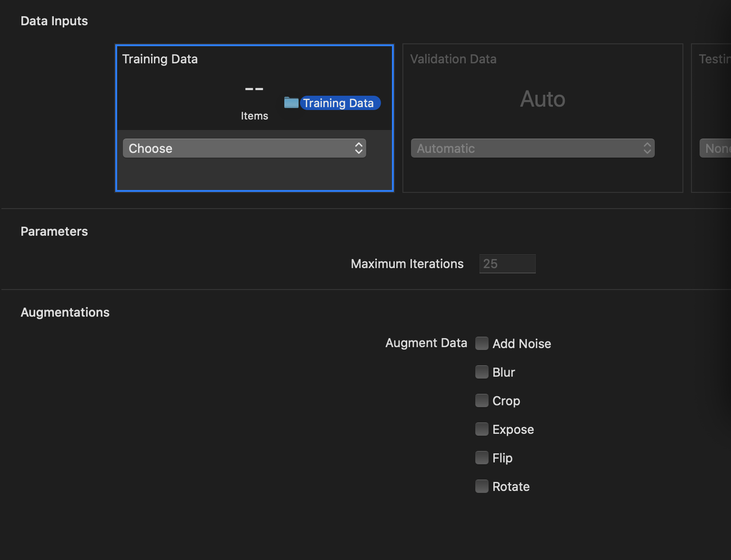Click the Validation Data panel title

click(453, 59)
